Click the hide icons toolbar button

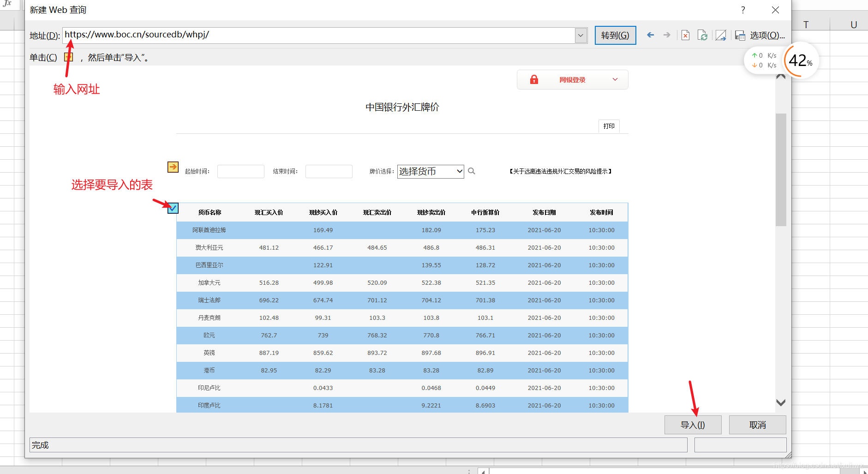721,35
